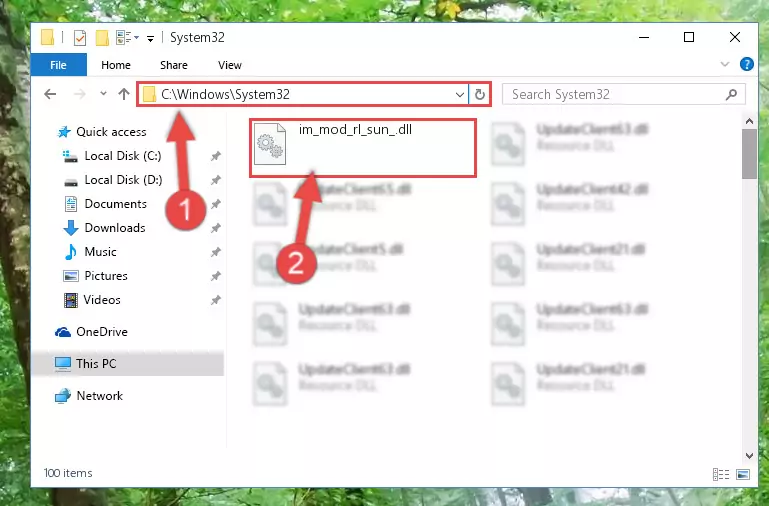Click pin icon next to Videos
The image size is (769, 506).
(x=216, y=300)
